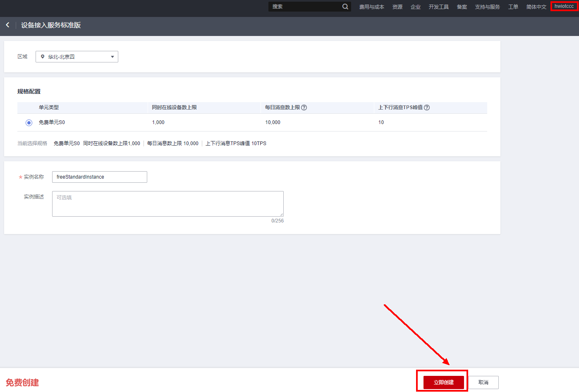Click the 实例描述 text area
579x392 pixels.
[168, 204]
